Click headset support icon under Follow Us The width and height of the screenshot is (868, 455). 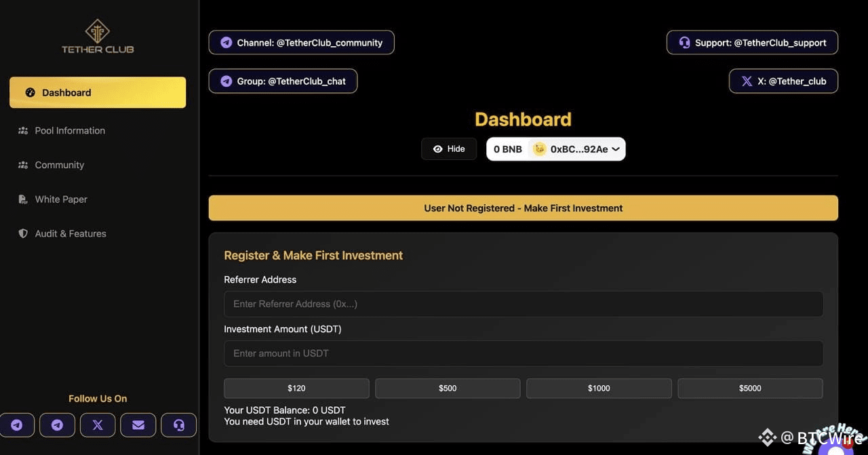pyautogui.click(x=179, y=425)
